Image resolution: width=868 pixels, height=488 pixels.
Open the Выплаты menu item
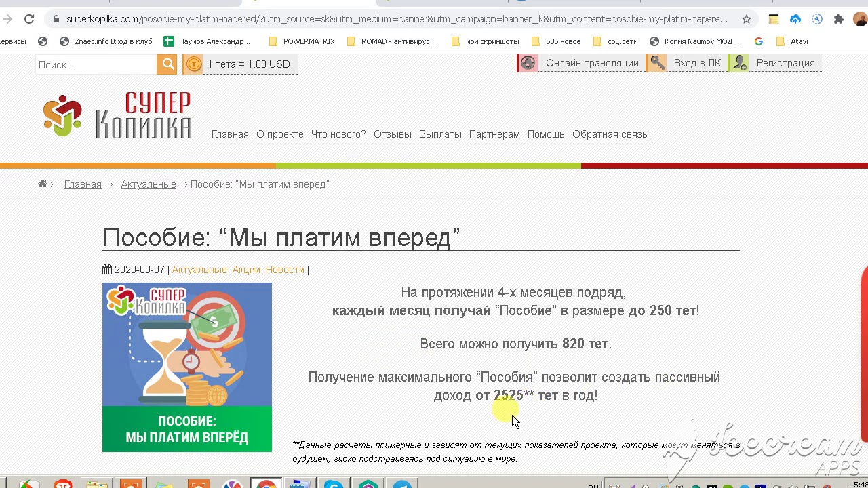[x=440, y=134]
